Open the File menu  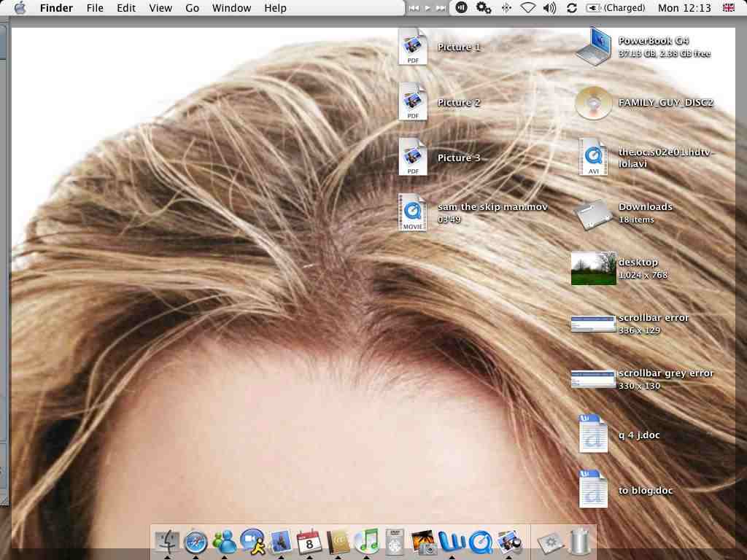click(95, 8)
